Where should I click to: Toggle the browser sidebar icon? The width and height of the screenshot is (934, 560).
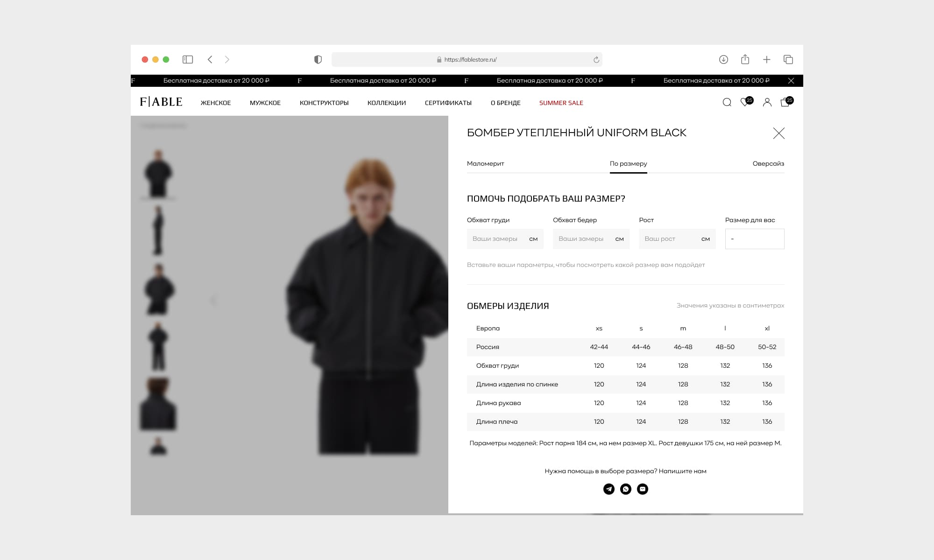(188, 59)
